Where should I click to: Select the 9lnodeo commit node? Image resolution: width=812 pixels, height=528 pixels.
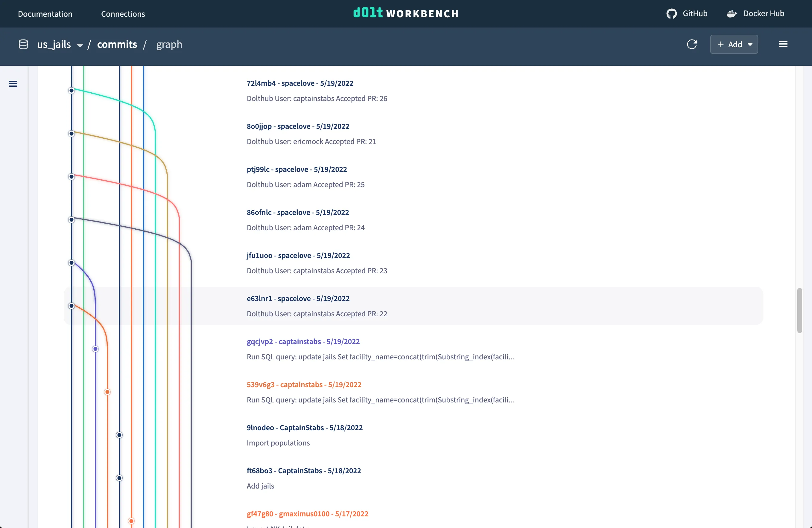tap(119, 435)
